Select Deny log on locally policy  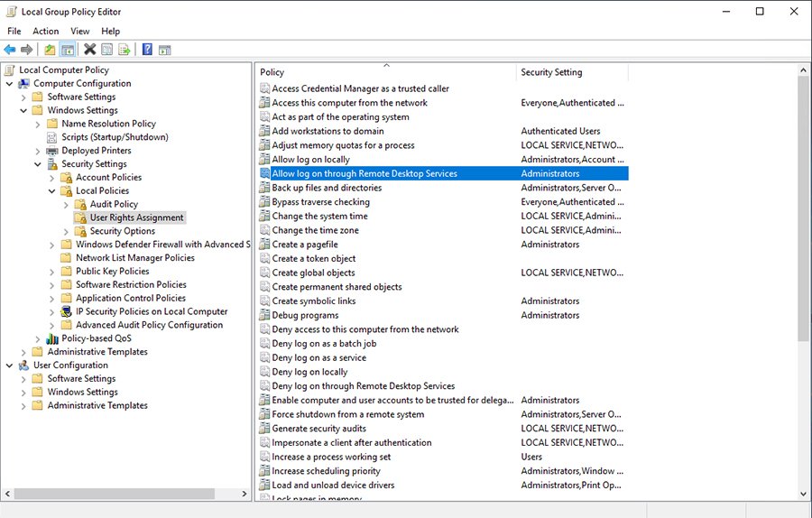pyautogui.click(x=309, y=372)
